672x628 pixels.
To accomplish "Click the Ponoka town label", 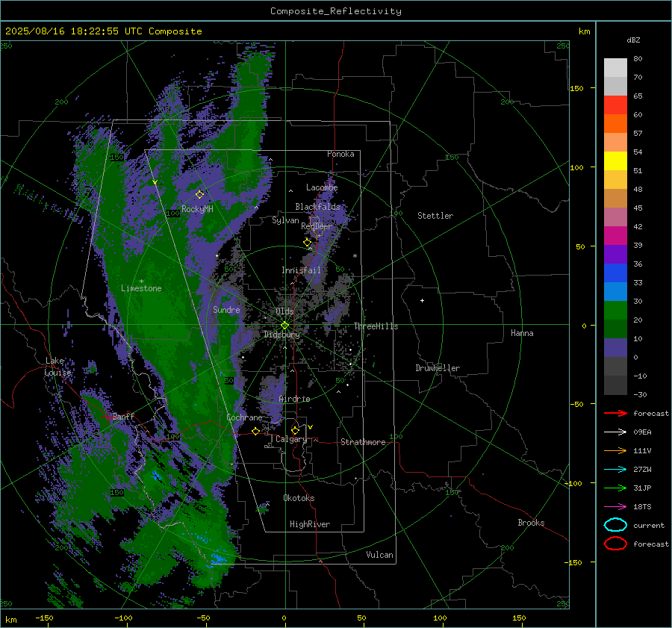I will pyautogui.click(x=340, y=155).
